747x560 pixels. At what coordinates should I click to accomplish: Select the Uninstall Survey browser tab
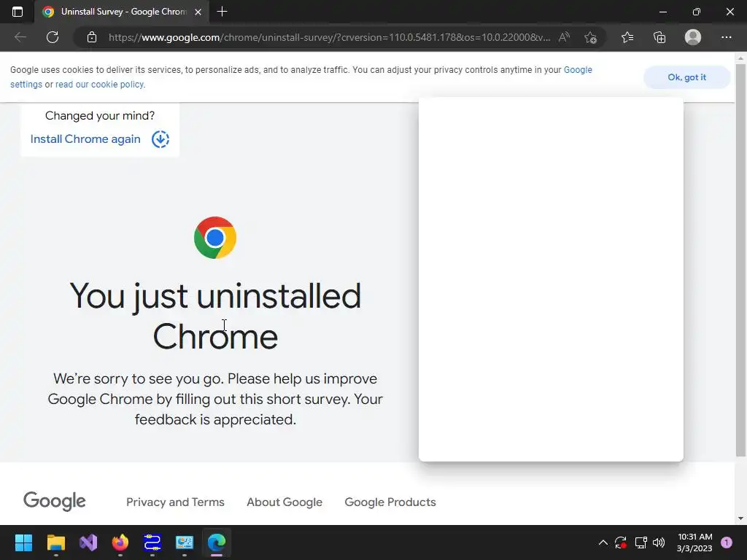pyautogui.click(x=122, y=12)
